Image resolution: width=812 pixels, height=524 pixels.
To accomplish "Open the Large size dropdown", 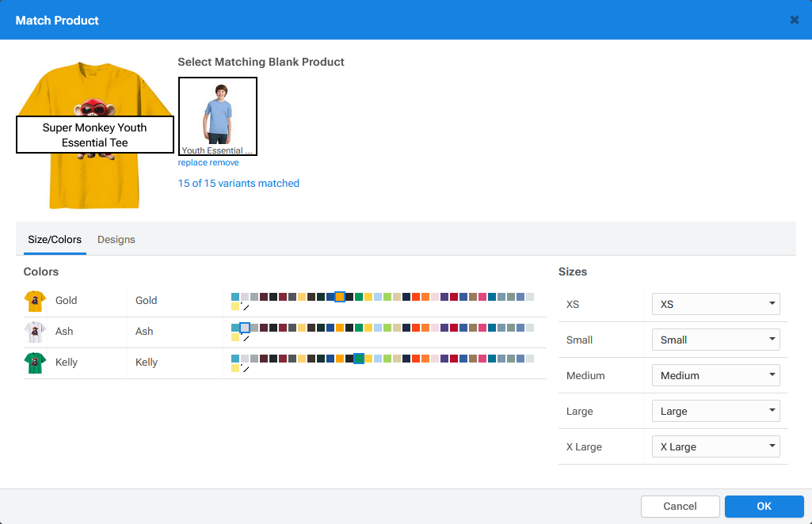I will point(715,411).
